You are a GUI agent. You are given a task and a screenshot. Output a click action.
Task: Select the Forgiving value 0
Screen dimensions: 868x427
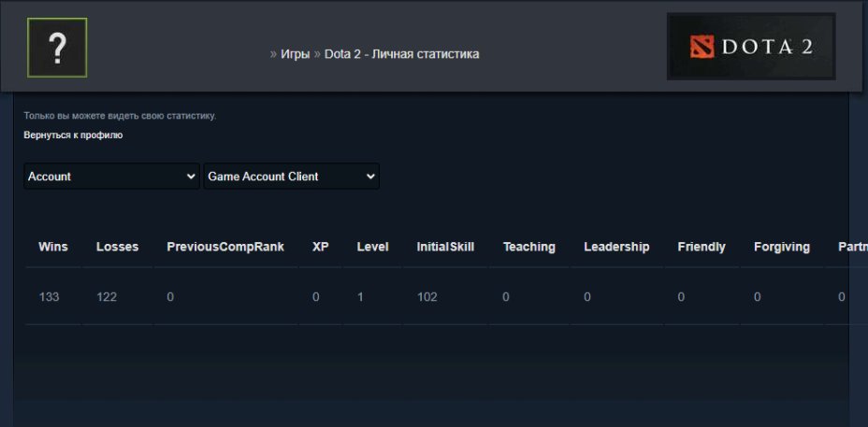point(758,297)
